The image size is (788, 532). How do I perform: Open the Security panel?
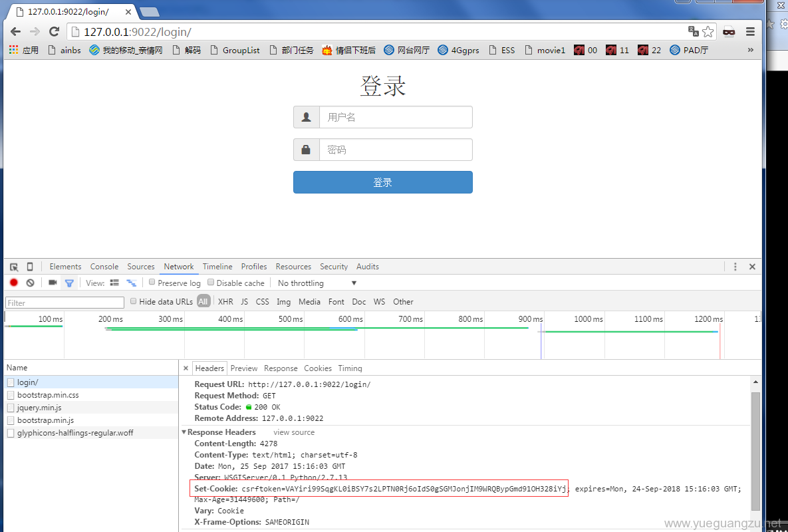334,267
